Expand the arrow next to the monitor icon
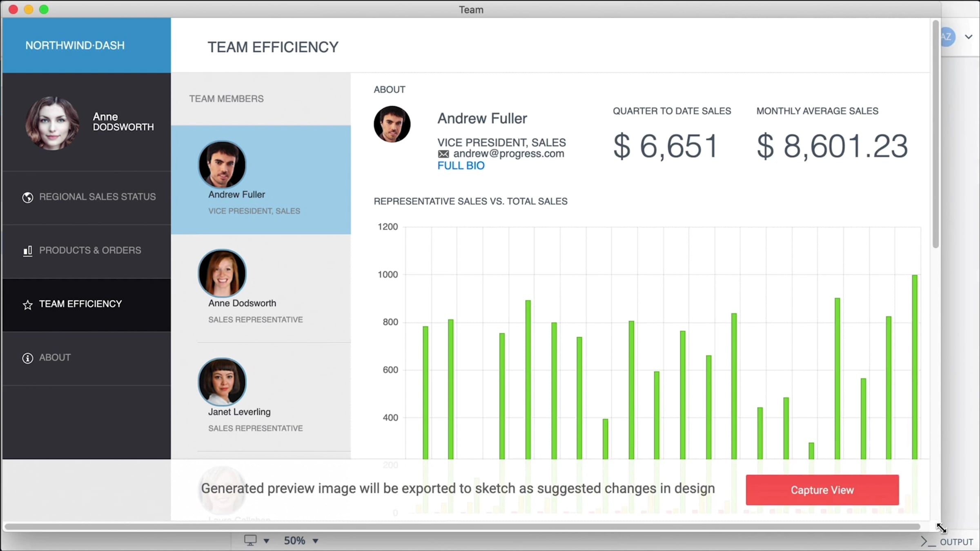 [x=266, y=541]
